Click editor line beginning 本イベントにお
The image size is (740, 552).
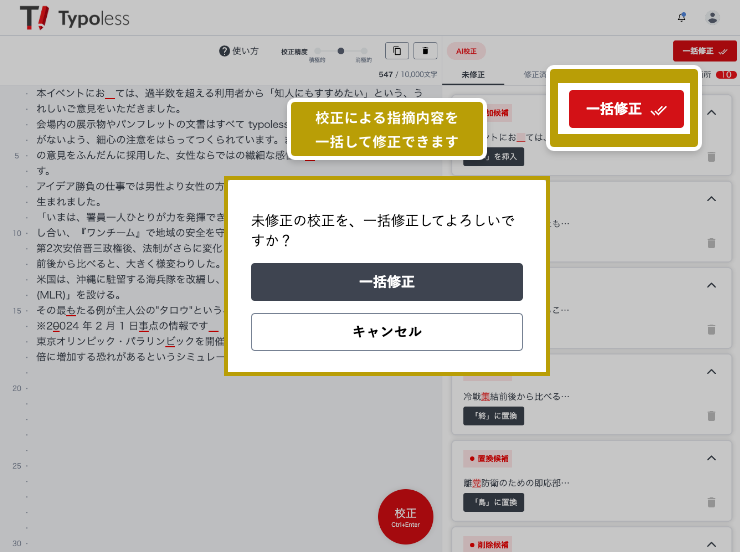229,93
